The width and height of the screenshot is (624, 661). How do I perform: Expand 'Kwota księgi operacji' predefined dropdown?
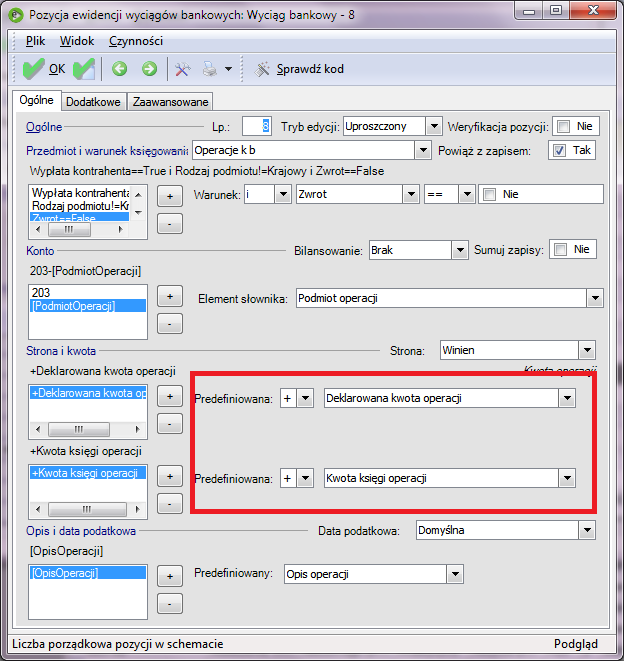pyautogui.click(x=567, y=478)
